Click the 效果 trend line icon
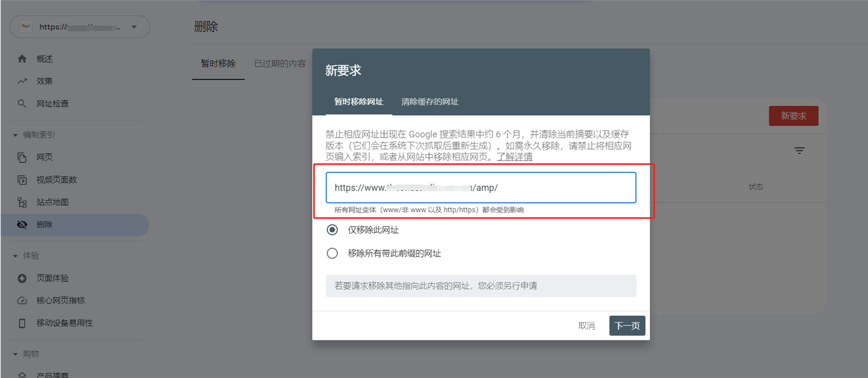Viewport: 868px width, 378px height. click(22, 81)
